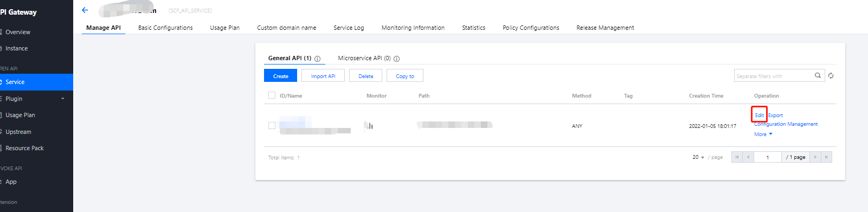Tick the checkbox for the API row
Viewport: 868px width, 212px height.
(272, 126)
